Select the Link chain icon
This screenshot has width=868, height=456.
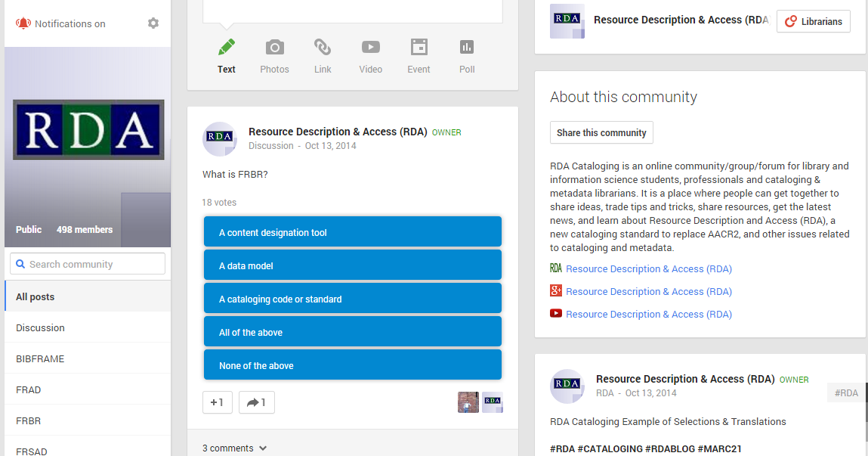(x=323, y=47)
